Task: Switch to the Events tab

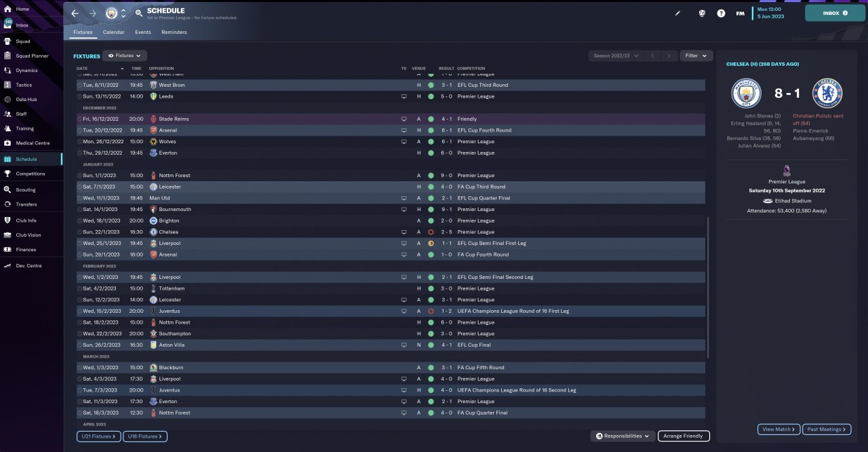Action: [x=143, y=32]
